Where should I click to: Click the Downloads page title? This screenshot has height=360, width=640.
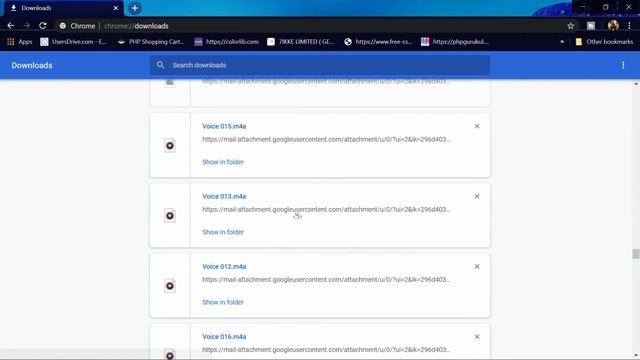point(32,65)
